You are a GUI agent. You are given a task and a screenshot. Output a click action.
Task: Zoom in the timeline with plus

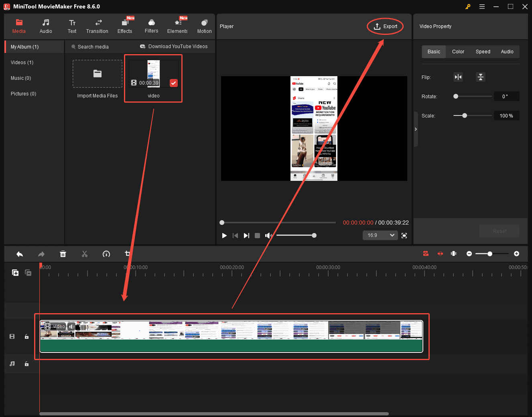pyautogui.click(x=516, y=254)
